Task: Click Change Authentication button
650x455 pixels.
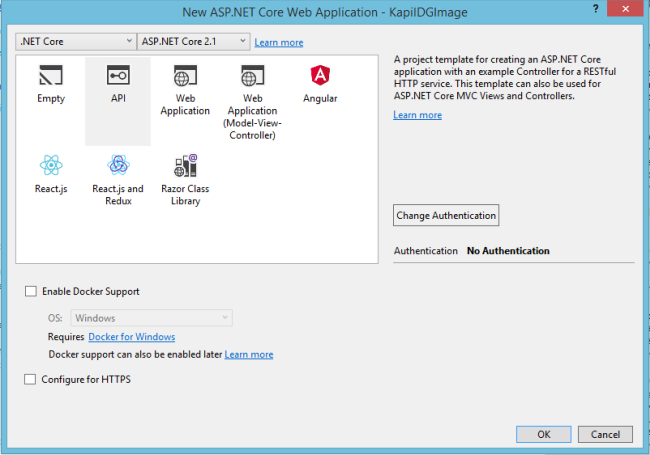Action: point(446,215)
